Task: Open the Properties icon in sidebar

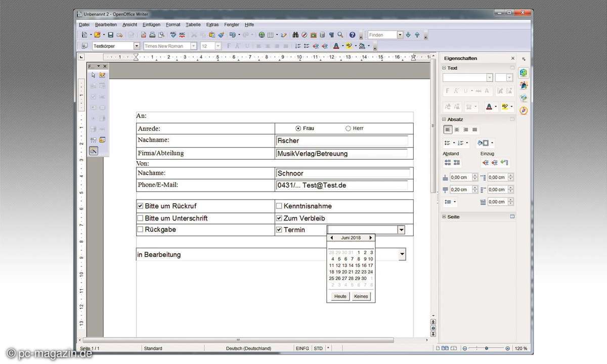Action: (524, 72)
